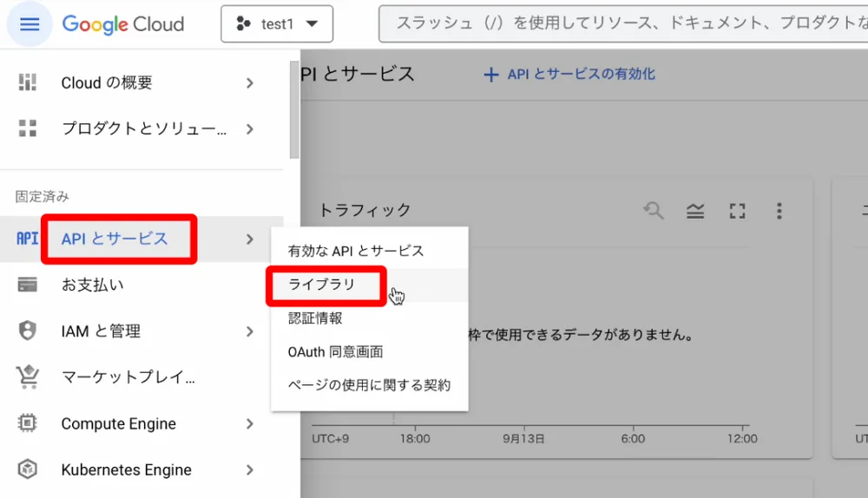Reset zoom on the トラフィック chart
Screen dimensions: 868x498
click(x=654, y=210)
